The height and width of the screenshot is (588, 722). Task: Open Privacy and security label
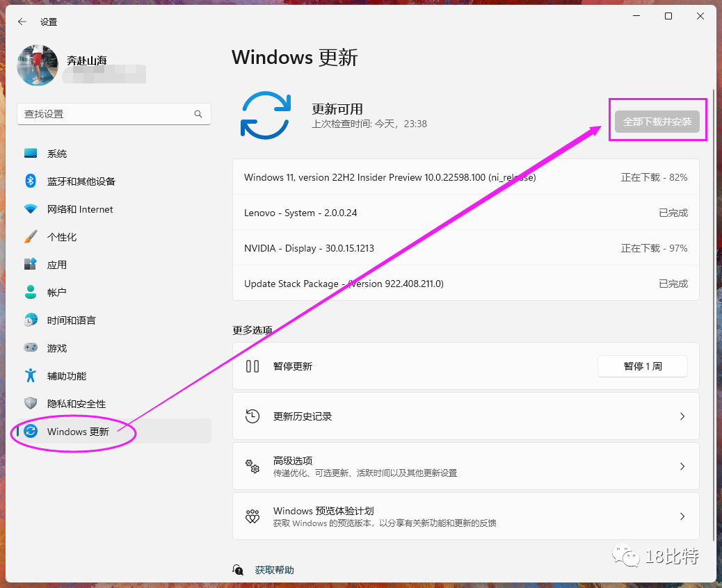point(77,404)
